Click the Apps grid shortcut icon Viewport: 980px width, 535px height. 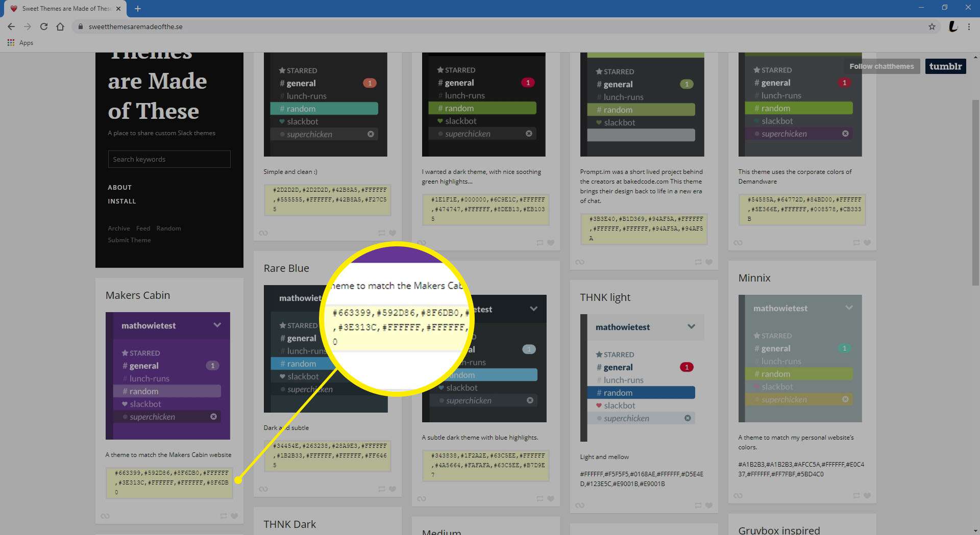(x=11, y=43)
